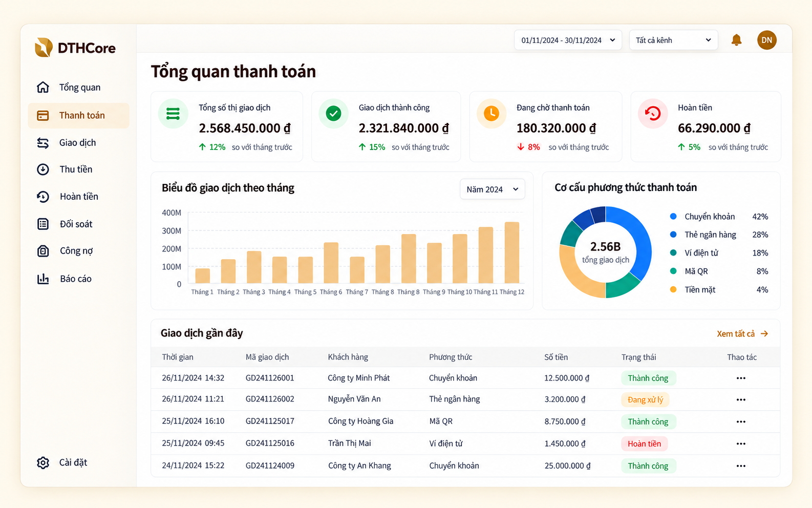Click the Xem tất cả link
The width and height of the screenshot is (812, 508).
(742, 334)
